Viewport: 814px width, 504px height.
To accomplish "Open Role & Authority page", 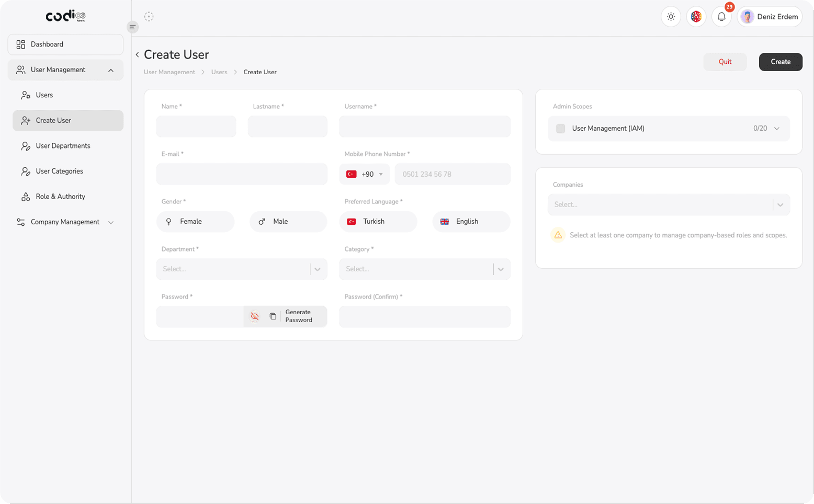I will [68, 197].
